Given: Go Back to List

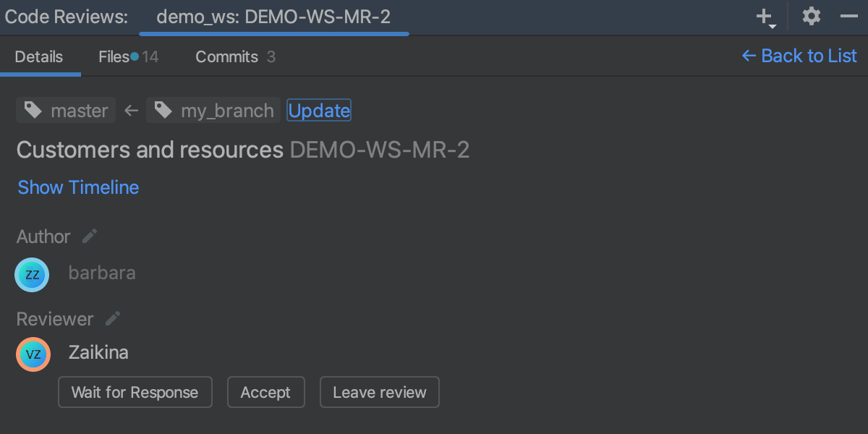Looking at the screenshot, I should [x=799, y=56].
